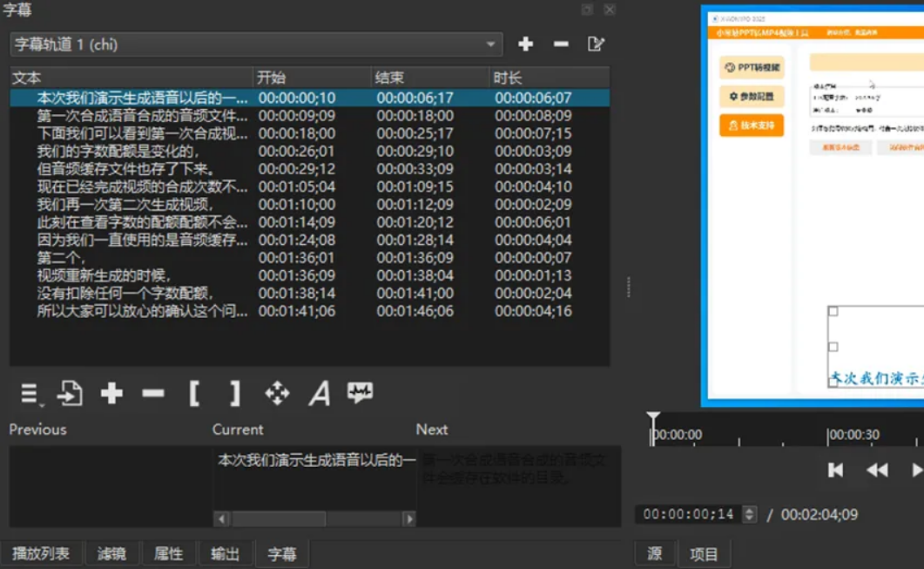Click the timecode spinner arrows

pyautogui.click(x=749, y=515)
